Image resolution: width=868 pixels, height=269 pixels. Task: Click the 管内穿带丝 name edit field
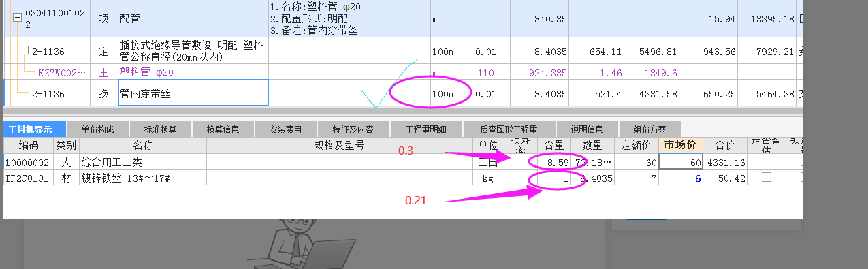(x=193, y=93)
